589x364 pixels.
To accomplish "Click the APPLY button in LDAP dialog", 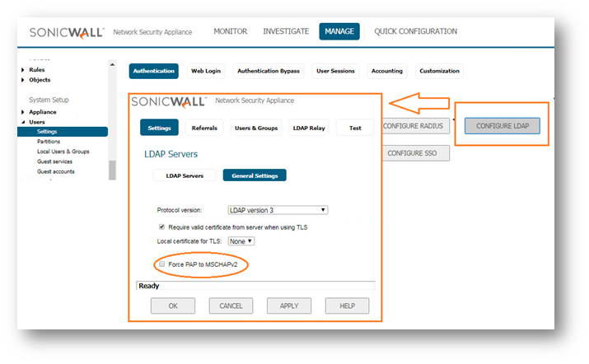I will click(x=288, y=306).
